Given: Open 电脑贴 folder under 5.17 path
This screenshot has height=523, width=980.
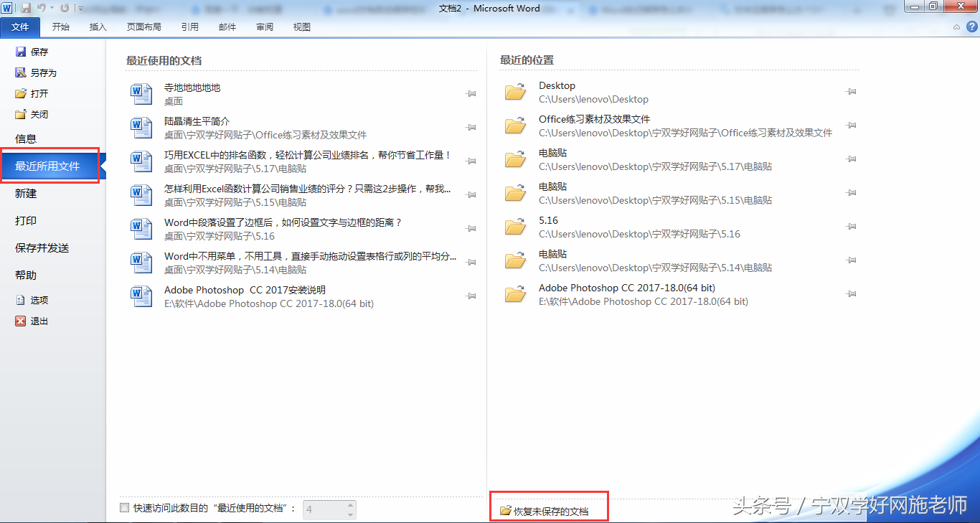Looking at the screenshot, I should click(515, 159).
